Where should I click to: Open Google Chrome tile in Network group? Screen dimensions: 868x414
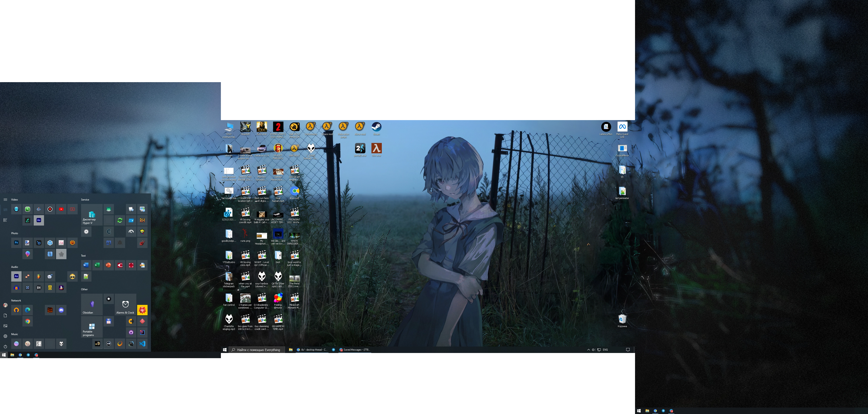tap(28, 321)
